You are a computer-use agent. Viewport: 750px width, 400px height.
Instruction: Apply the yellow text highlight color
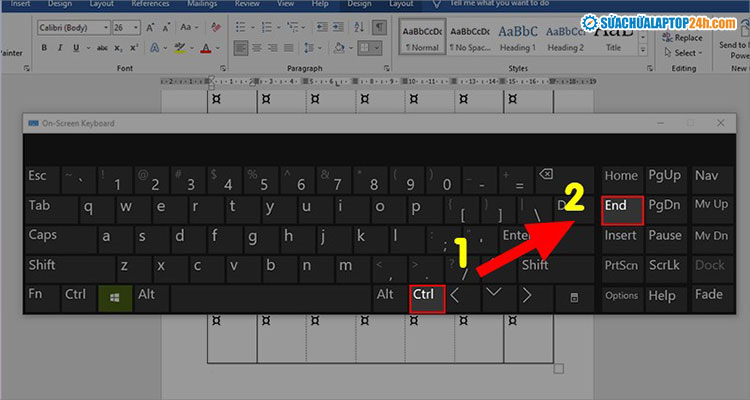[x=180, y=48]
